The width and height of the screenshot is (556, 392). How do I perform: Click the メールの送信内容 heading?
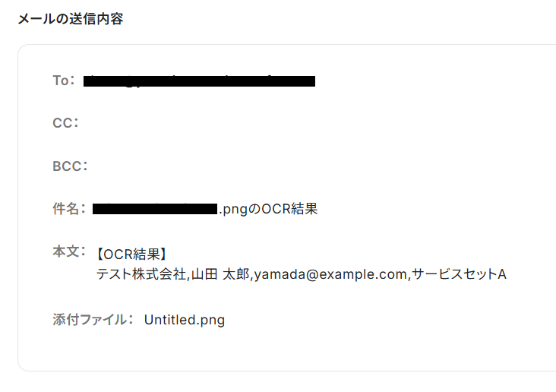(70, 19)
